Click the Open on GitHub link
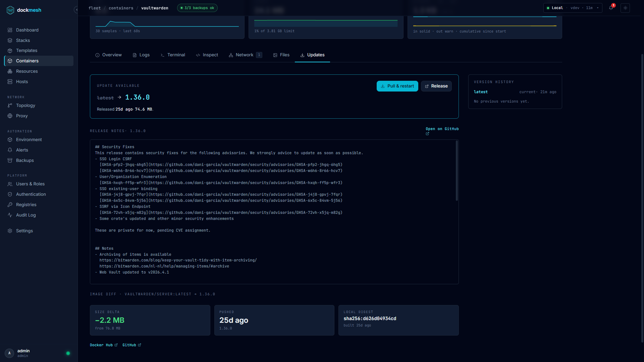644x362 pixels. [x=442, y=131]
